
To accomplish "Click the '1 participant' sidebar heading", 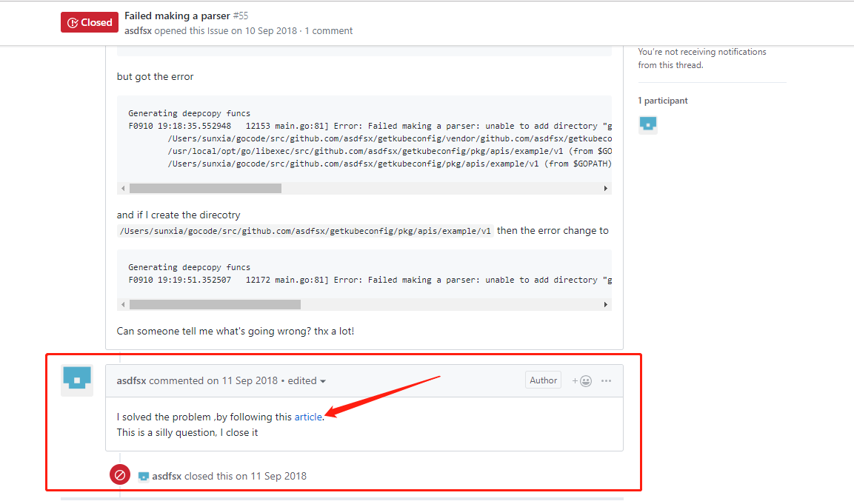I will click(x=663, y=101).
